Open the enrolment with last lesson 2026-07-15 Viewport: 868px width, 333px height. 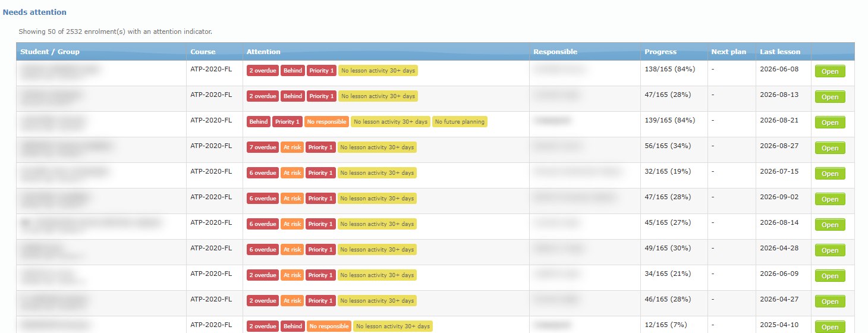pos(830,174)
